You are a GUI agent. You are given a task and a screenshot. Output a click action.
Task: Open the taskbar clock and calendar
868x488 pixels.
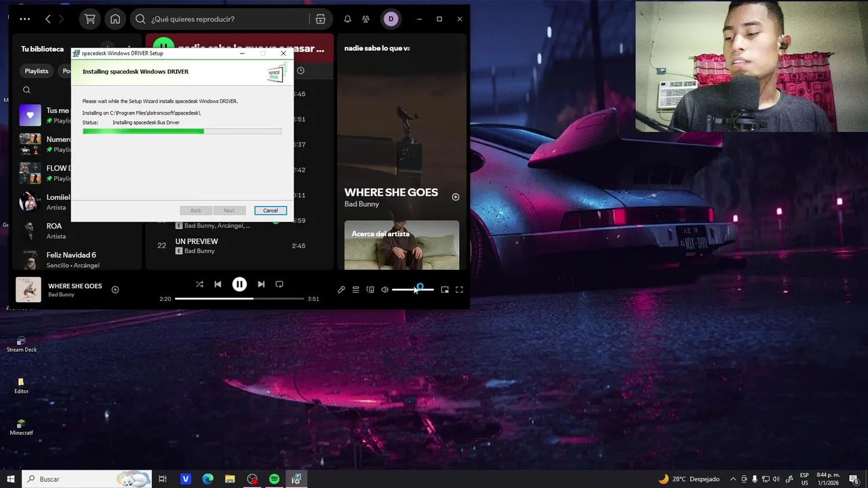(827, 479)
